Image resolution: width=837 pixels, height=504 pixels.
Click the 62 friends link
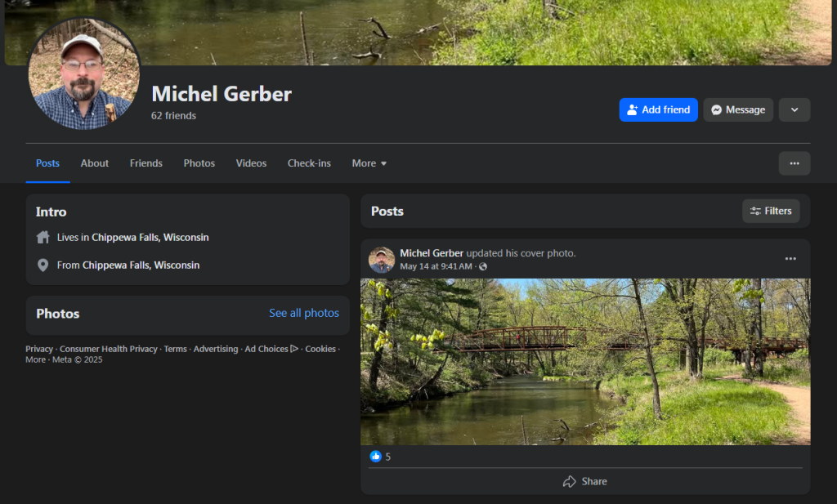[x=173, y=116]
